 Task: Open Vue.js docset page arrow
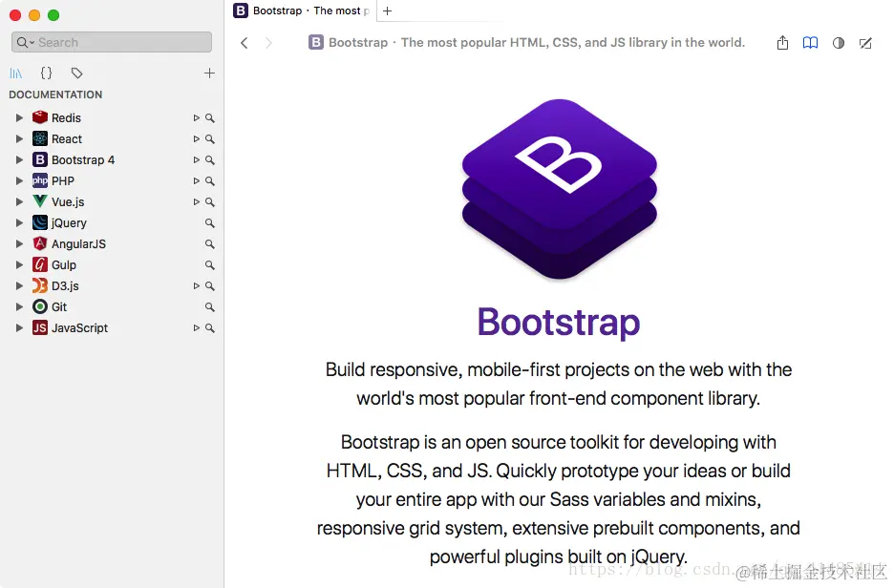(x=196, y=202)
